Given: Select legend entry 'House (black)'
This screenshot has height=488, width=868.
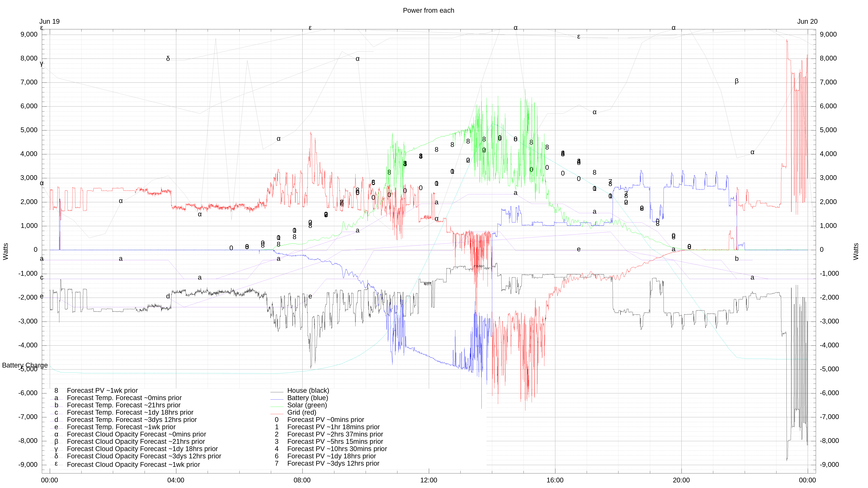Looking at the screenshot, I should 308,391.
